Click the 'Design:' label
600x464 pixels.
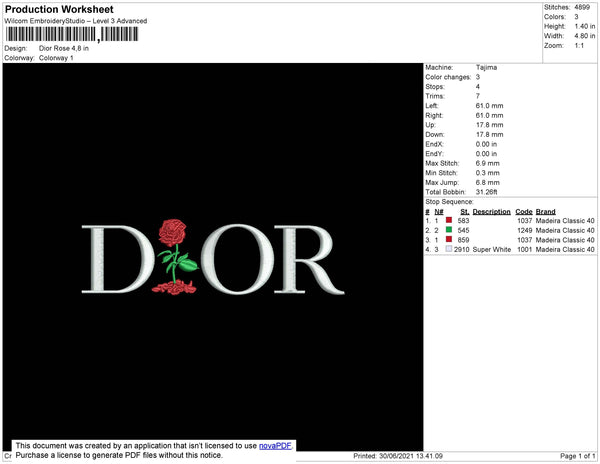coord(16,48)
